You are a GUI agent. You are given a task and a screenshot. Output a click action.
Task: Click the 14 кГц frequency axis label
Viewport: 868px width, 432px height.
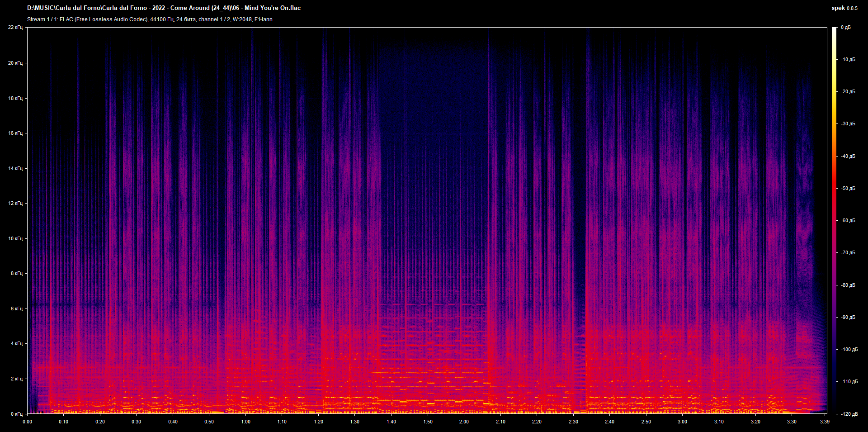click(x=15, y=168)
